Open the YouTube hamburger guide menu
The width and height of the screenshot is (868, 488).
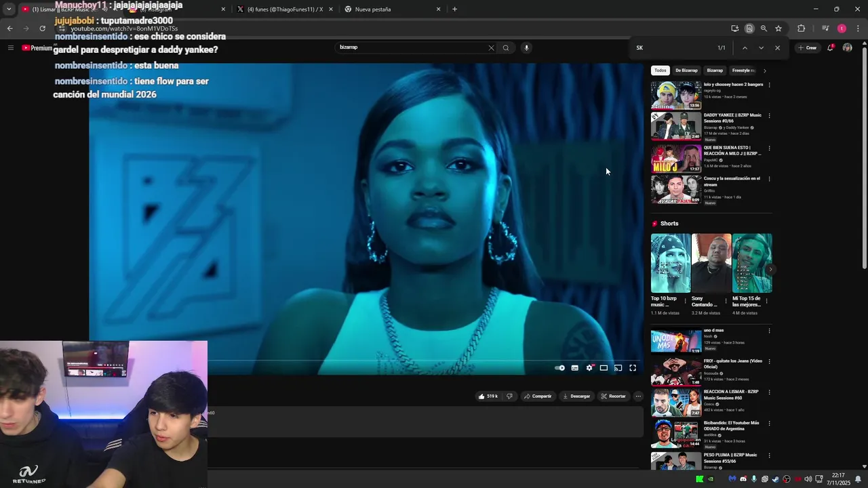coord(11,47)
